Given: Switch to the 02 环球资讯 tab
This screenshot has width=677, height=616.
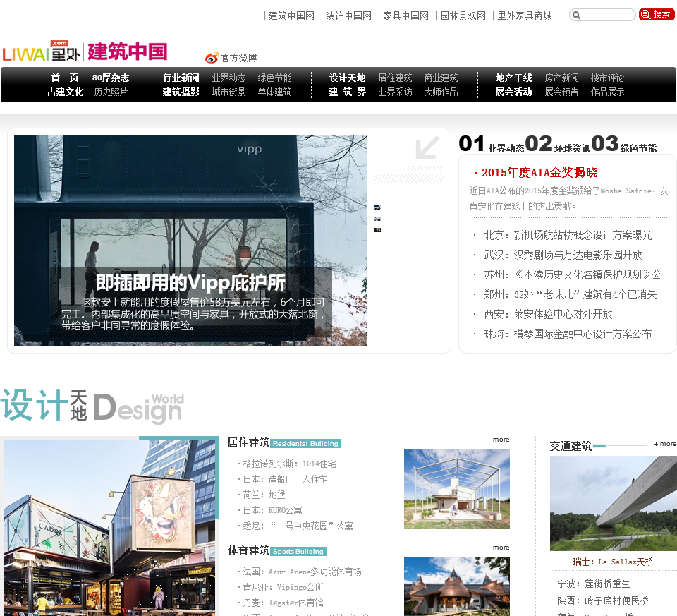Looking at the screenshot, I should coord(558,144).
